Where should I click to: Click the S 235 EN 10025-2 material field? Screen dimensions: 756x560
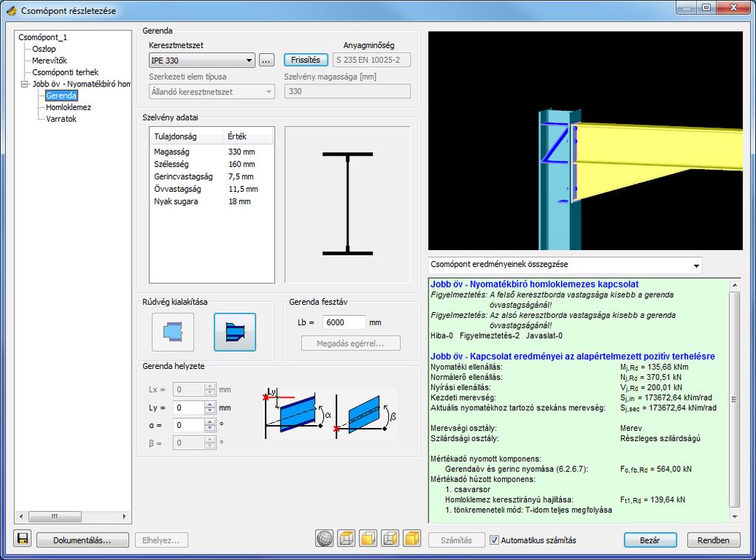pos(371,60)
